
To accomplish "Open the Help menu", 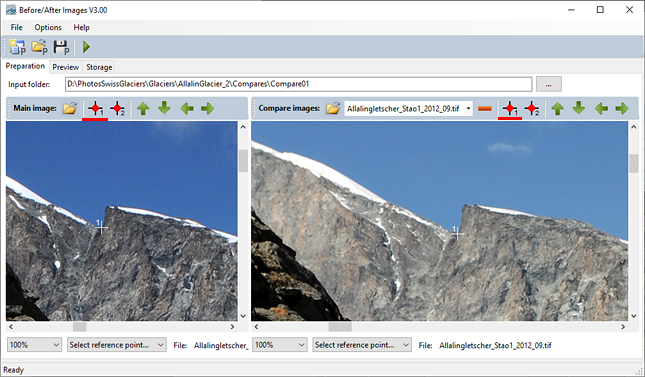I will (81, 28).
